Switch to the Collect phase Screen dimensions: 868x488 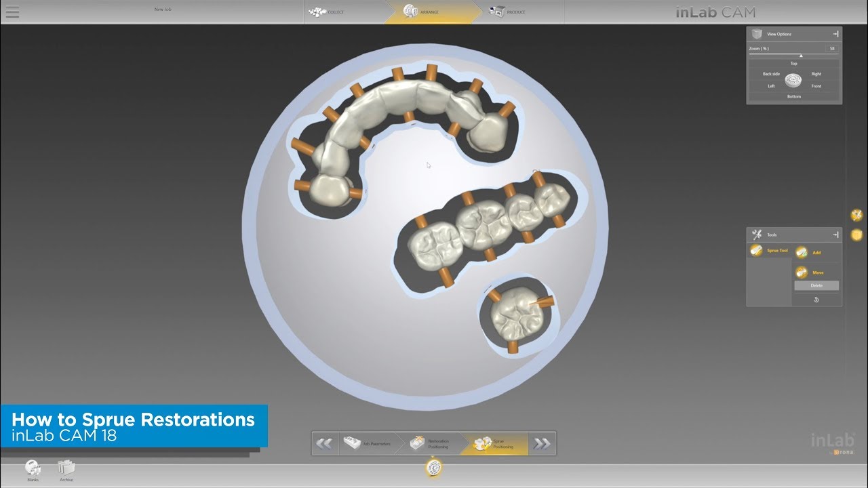click(x=343, y=12)
